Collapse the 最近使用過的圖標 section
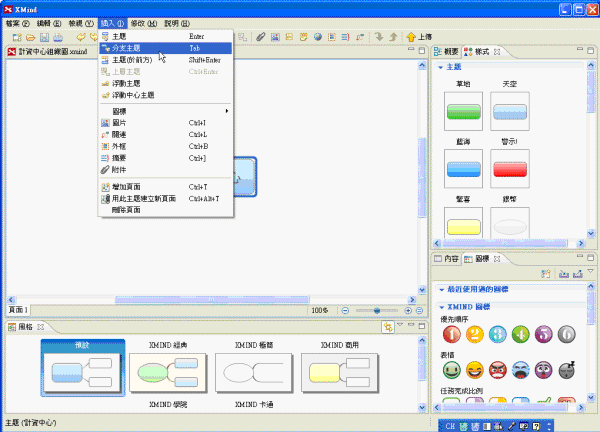This screenshot has height=432, width=600. pos(442,290)
